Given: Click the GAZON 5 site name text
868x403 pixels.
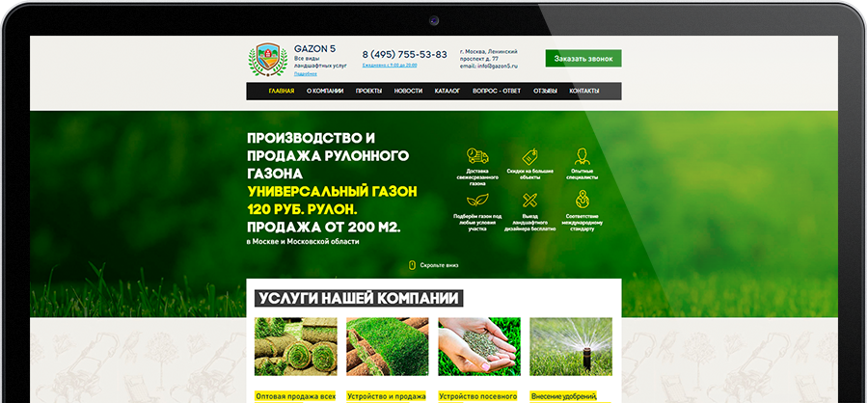Looking at the screenshot, I should point(314,49).
